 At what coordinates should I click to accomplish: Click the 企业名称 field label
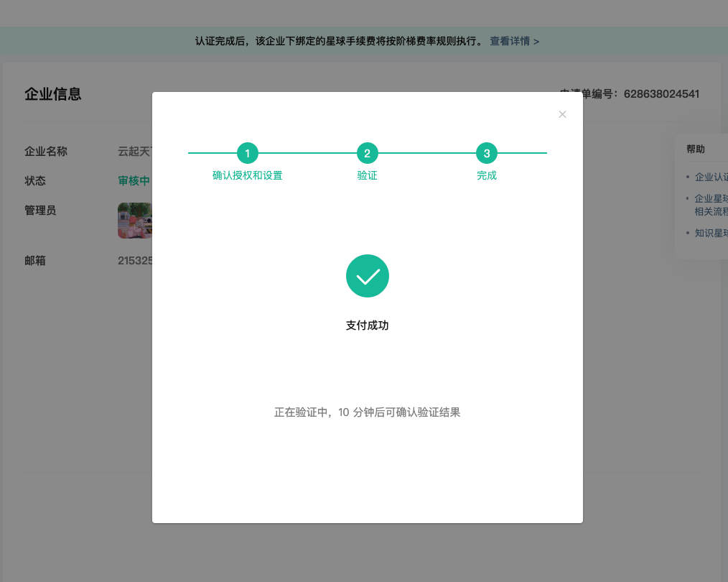46,152
